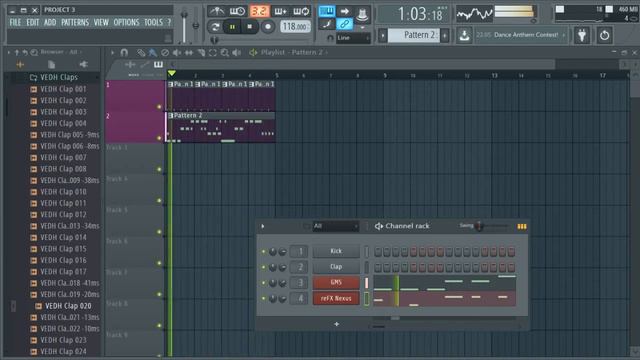Click the master pitch slider knob
640x360 pixels.
tap(196, 26)
